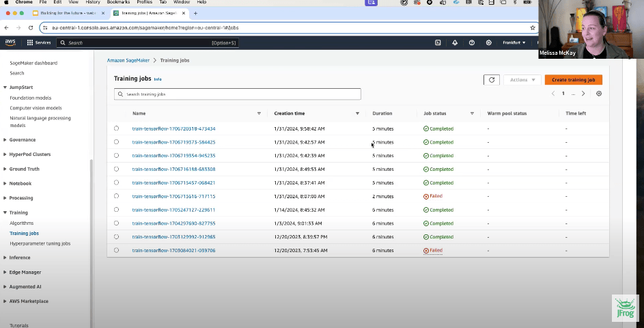644x328 pixels.
Task: Select radio for train-tensorflow-1704297690-827755
Action: pos(116,223)
